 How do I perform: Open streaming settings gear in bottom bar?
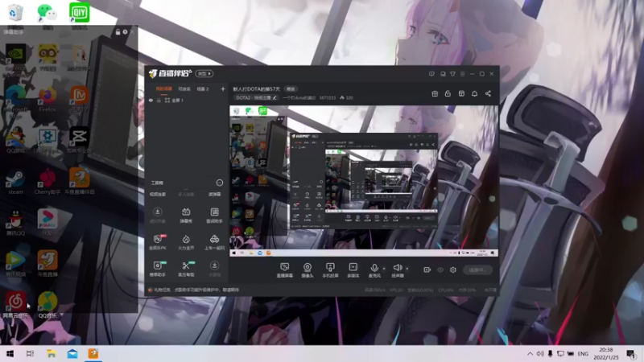click(x=453, y=269)
